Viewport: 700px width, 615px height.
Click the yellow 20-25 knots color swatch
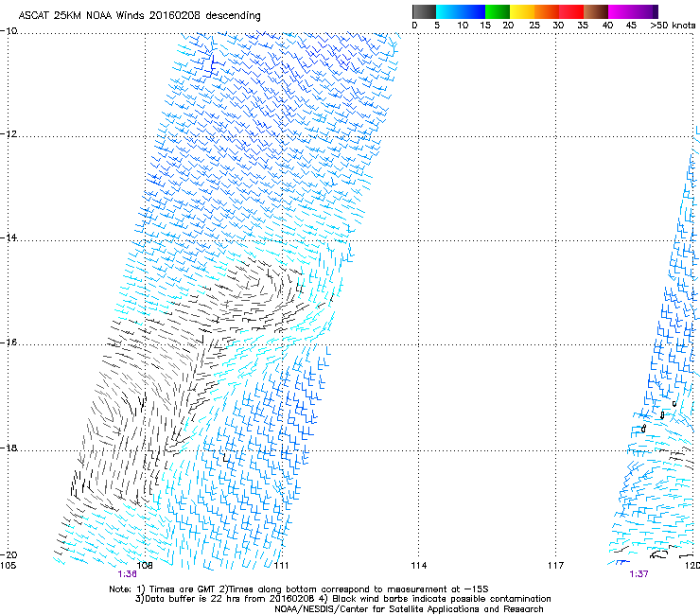coord(522,11)
